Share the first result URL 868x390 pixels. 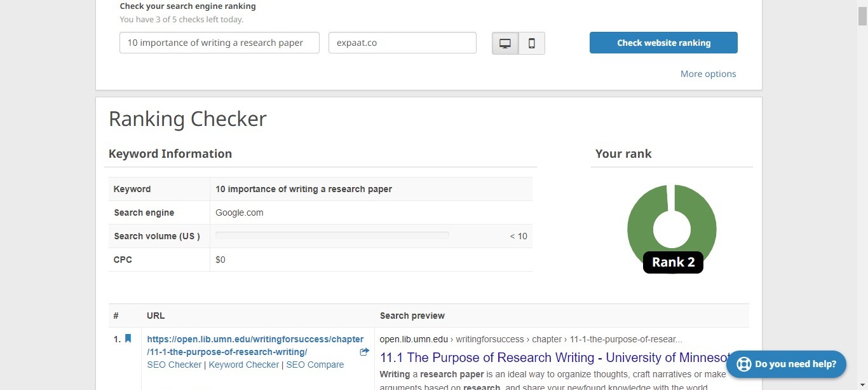364,351
